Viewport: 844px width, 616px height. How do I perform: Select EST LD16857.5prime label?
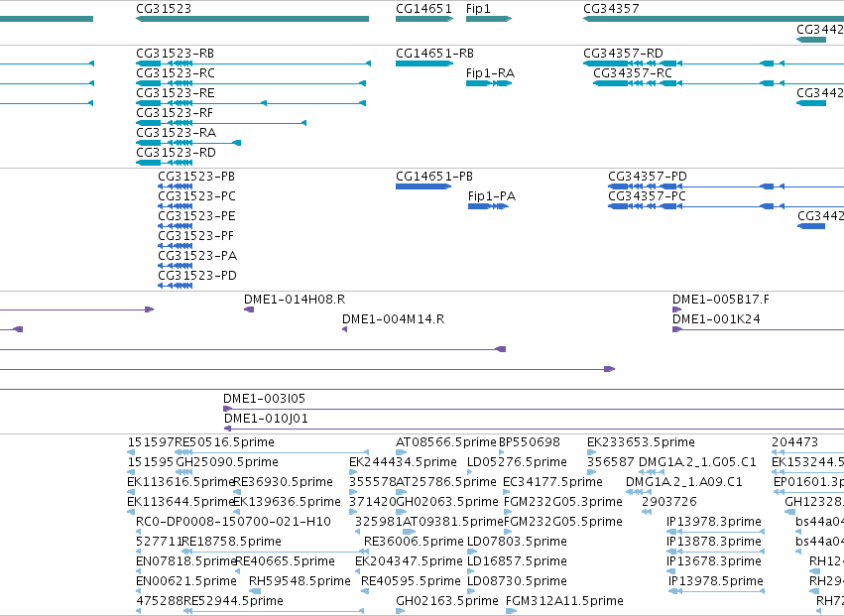pyautogui.click(x=517, y=561)
